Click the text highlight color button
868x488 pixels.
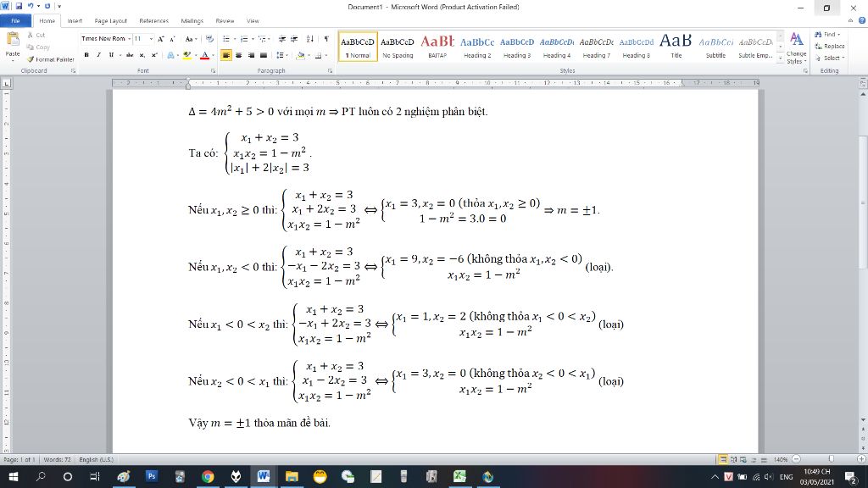pyautogui.click(x=187, y=55)
